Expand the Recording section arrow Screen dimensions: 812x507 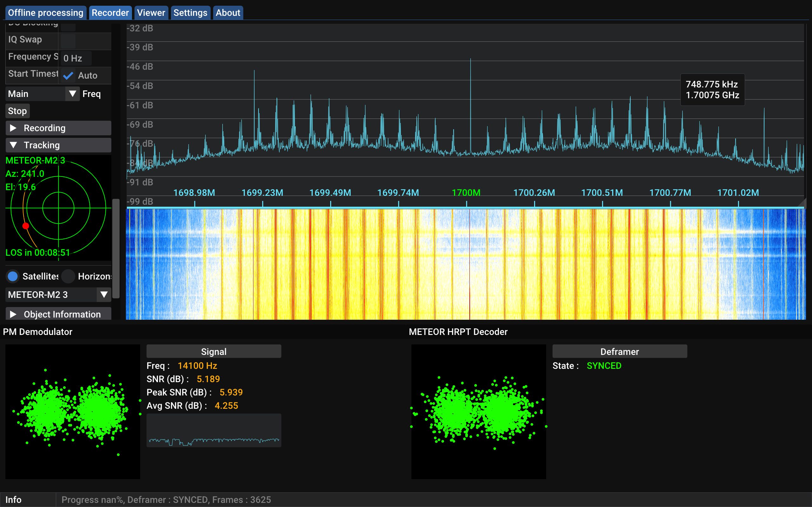[x=13, y=128]
